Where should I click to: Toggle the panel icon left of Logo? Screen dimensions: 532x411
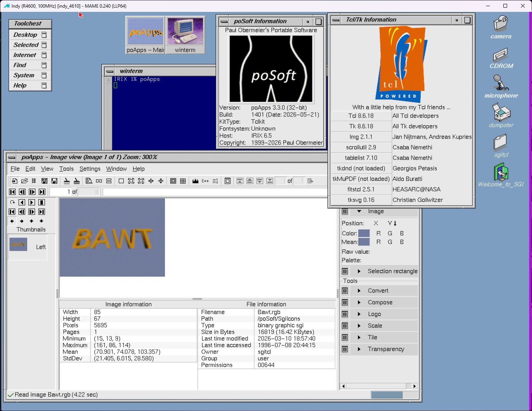pyautogui.click(x=345, y=314)
